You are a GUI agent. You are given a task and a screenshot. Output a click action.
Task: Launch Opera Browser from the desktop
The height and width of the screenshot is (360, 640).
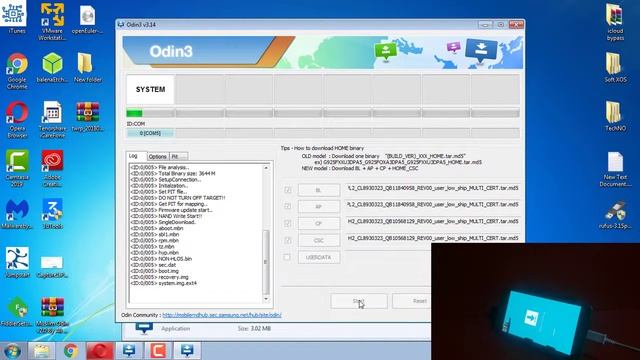coord(17,120)
